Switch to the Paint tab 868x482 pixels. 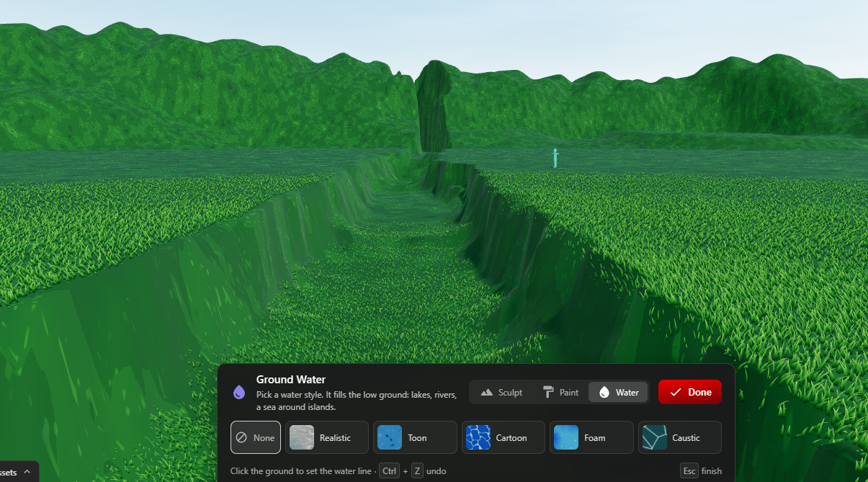(560, 393)
